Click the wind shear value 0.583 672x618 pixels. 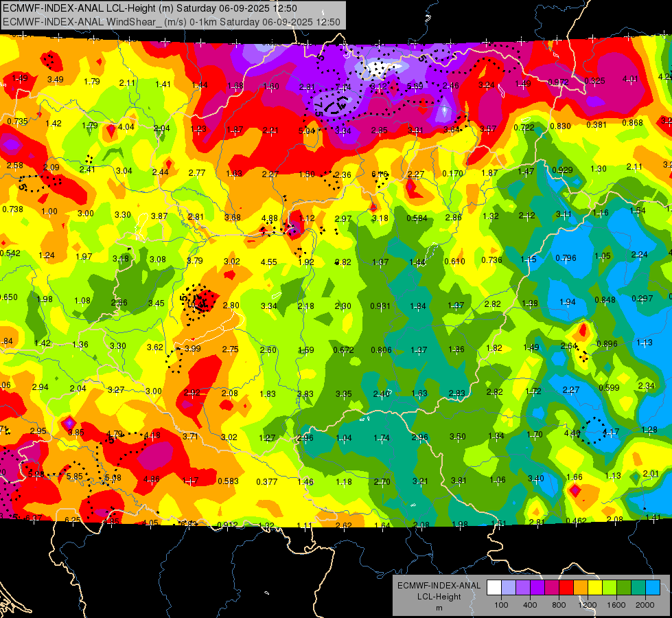pos(228,481)
